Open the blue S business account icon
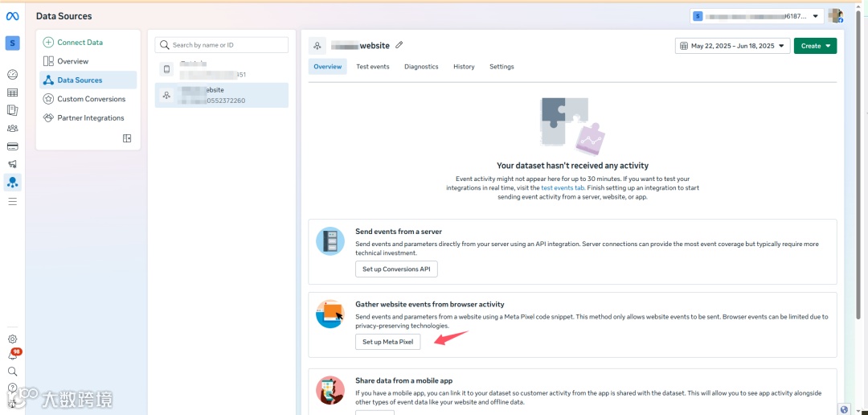 13,43
